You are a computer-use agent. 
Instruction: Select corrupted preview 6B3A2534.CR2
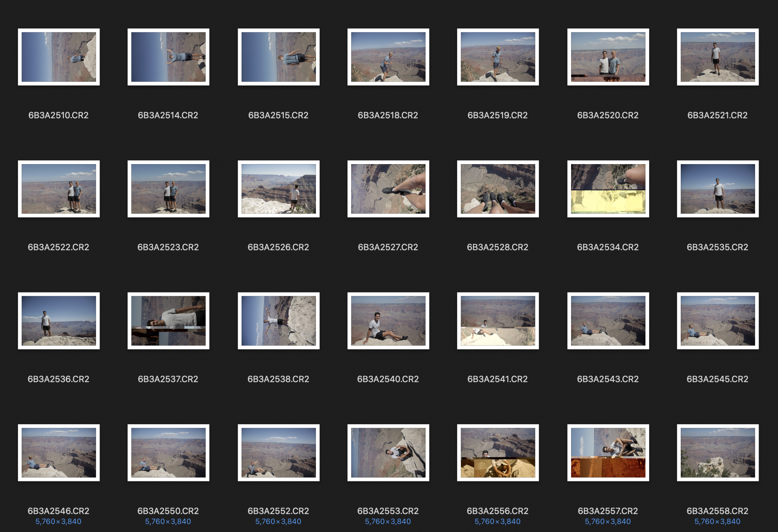tap(608, 189)
